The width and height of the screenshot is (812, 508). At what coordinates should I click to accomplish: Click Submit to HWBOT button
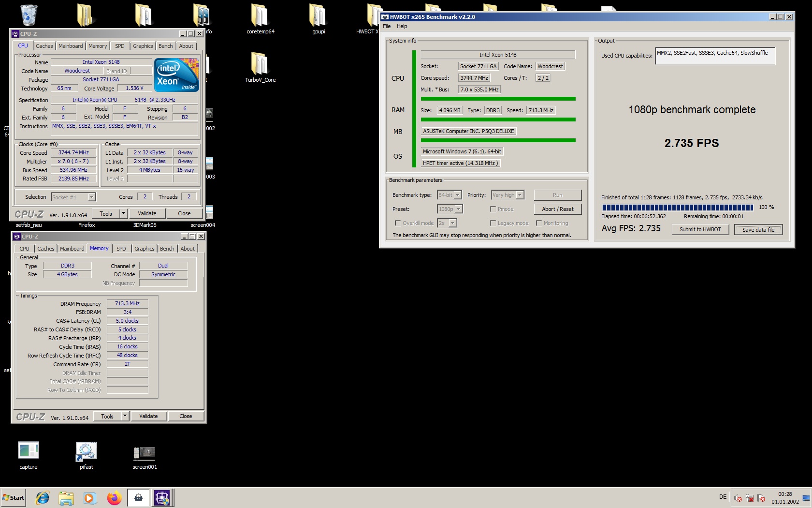click(x=700, y=229)
